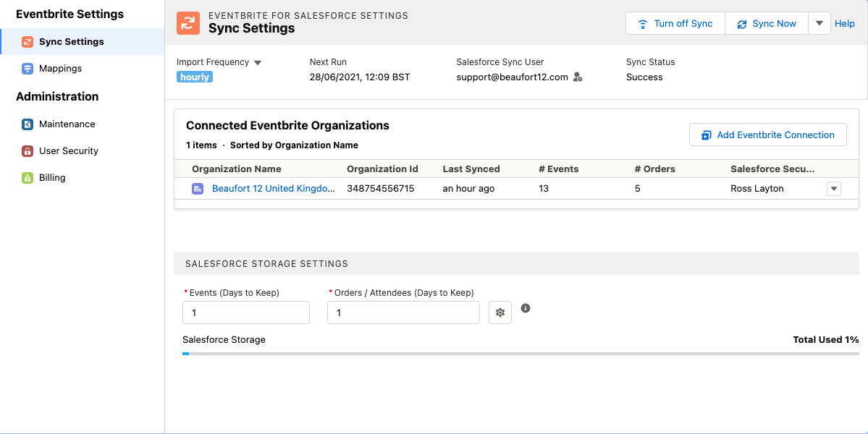Click the sync user icon beside support@beaufort12.com
The image size is (868, 434).
(x=578, y=77)
